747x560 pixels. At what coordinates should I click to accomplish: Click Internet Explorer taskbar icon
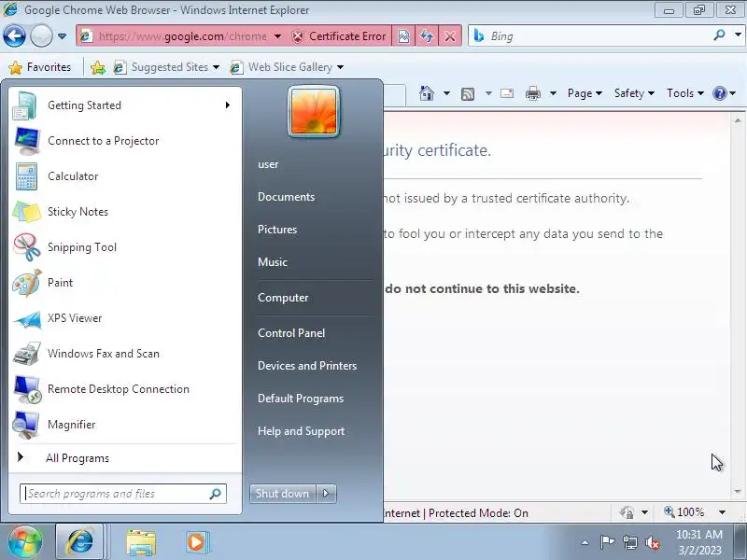coord(79,542)
